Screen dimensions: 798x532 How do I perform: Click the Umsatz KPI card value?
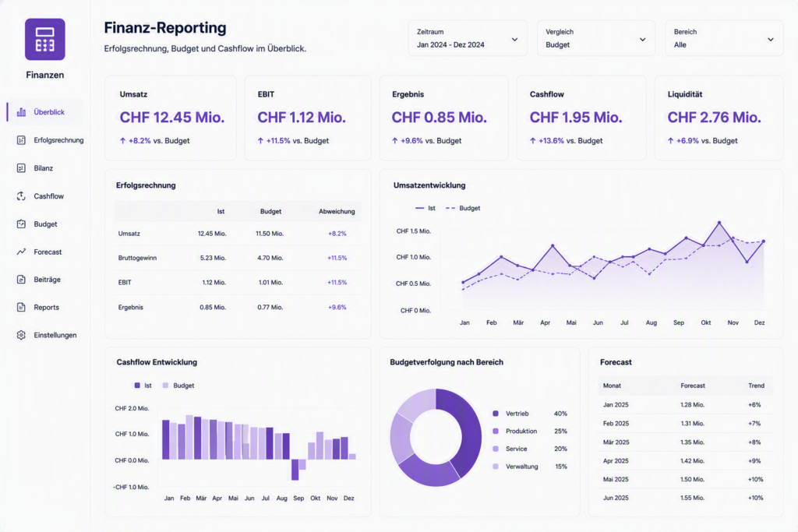[172, 118]
